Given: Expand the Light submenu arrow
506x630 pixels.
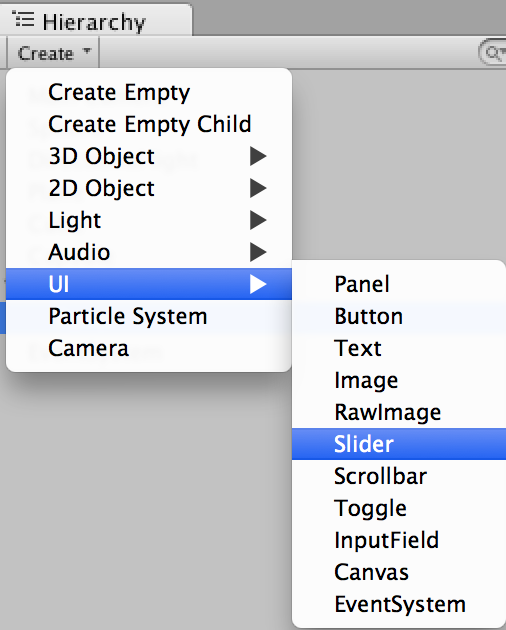Looking at the screenshot, I should (258, 220).
